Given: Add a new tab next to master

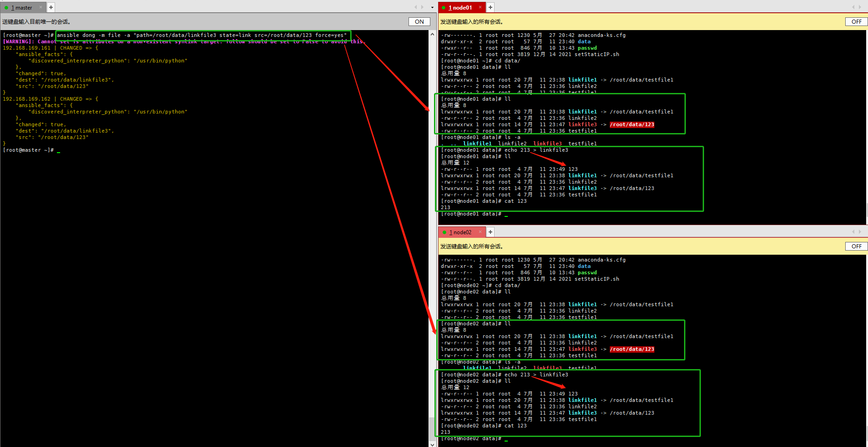Looking at the screenshot, I should click(x=51, y=7).
